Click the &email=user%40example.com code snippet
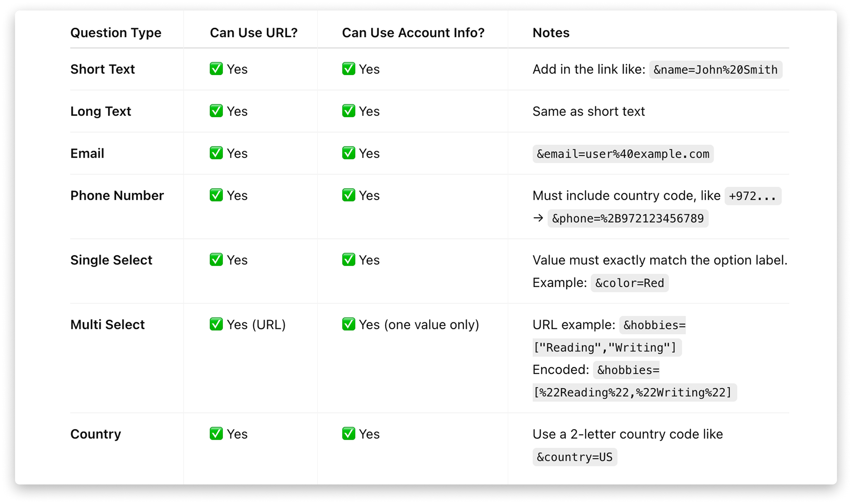Viewport: 852px width, 504px height. tap(623, 154)
